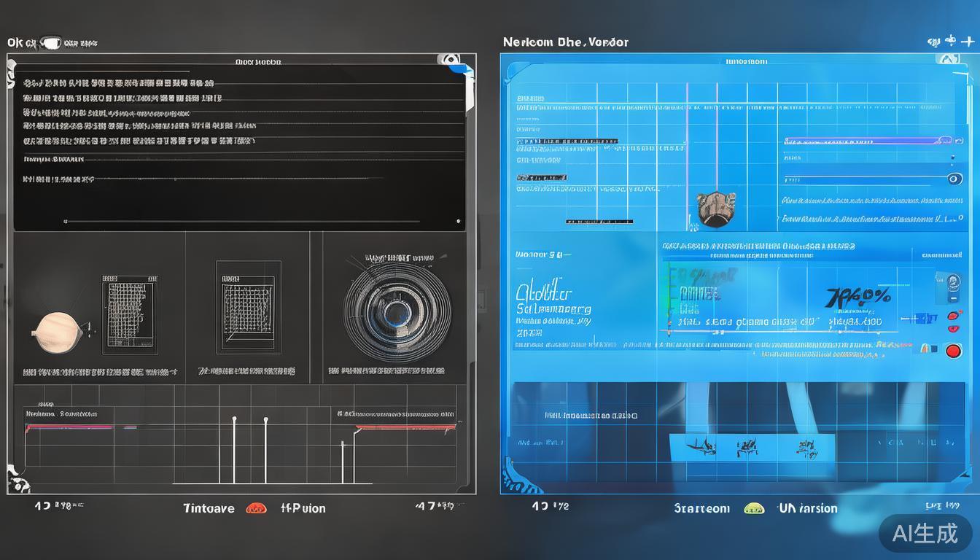Image resolution: width=980 pixels, height=560 pixels.
Task: Click the small red oval icon above record button
Action: [952, 316]
